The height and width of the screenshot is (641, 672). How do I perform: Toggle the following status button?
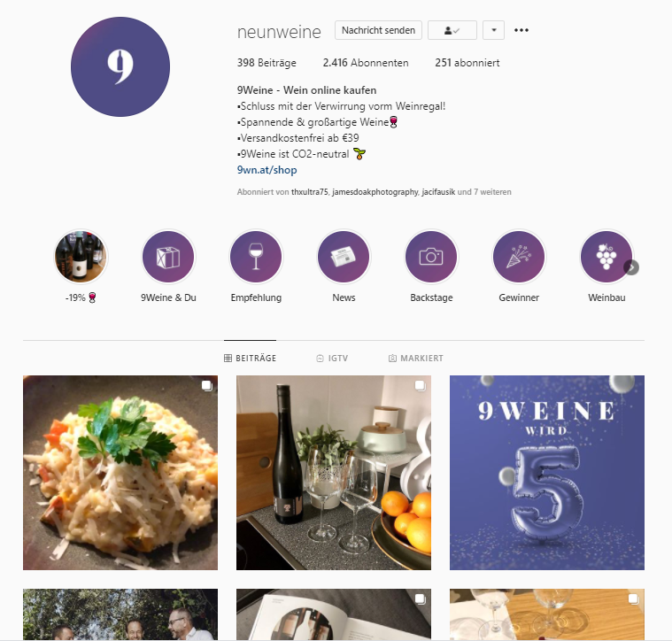[x=452, y=30]
